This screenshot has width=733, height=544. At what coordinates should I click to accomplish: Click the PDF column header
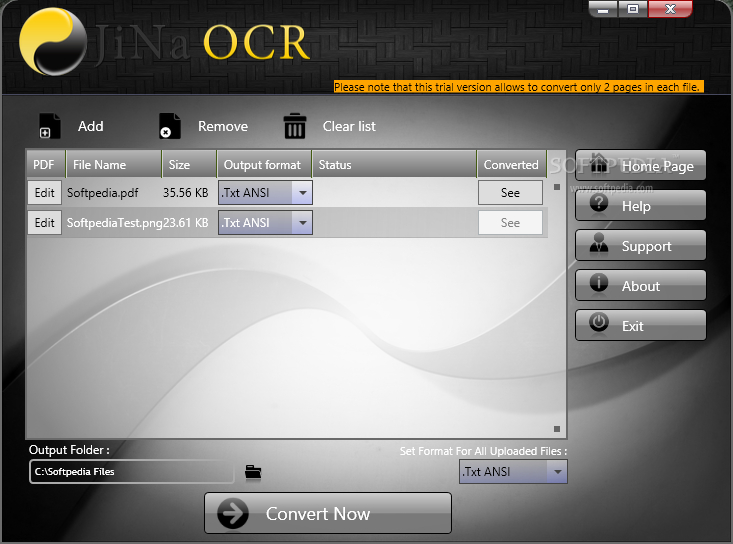click(46, 165)
